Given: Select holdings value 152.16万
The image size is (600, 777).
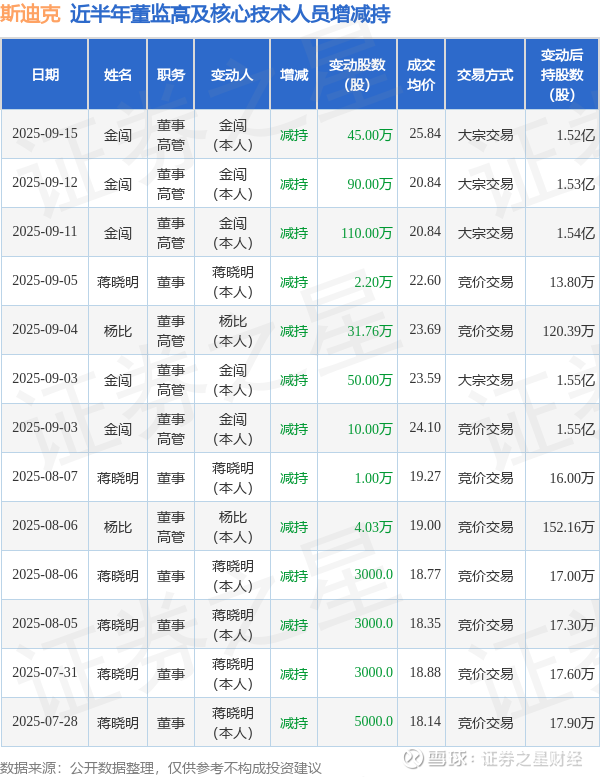Looking at the screenshot, I should pyautogui.click(x=568, y=527).
